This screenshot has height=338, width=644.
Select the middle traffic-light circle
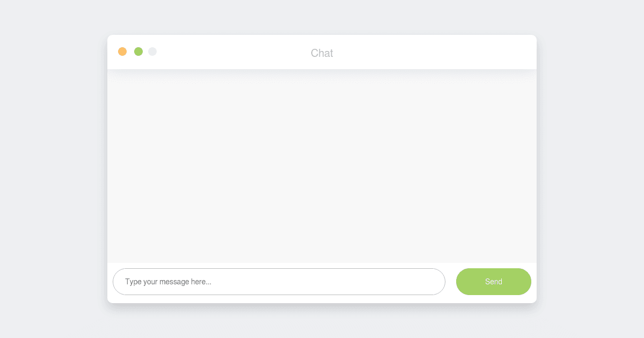click(138, 52)
